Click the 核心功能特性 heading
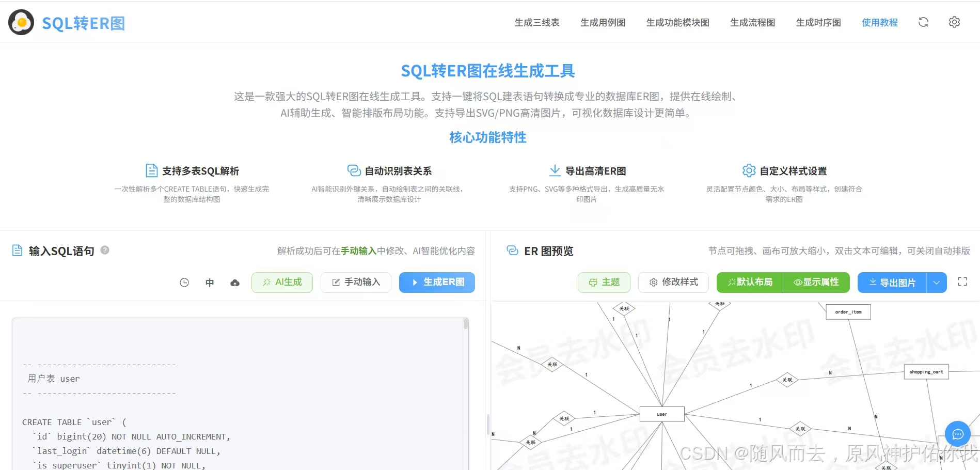The image size is (980, 470). 488,137
